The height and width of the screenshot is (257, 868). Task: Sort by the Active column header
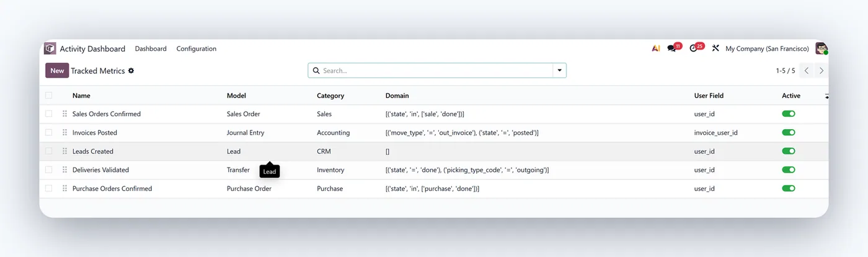[x=791, y=96]
